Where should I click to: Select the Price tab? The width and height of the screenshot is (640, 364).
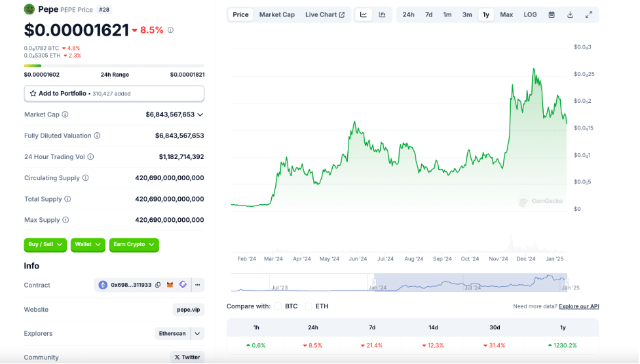point(240,14)
